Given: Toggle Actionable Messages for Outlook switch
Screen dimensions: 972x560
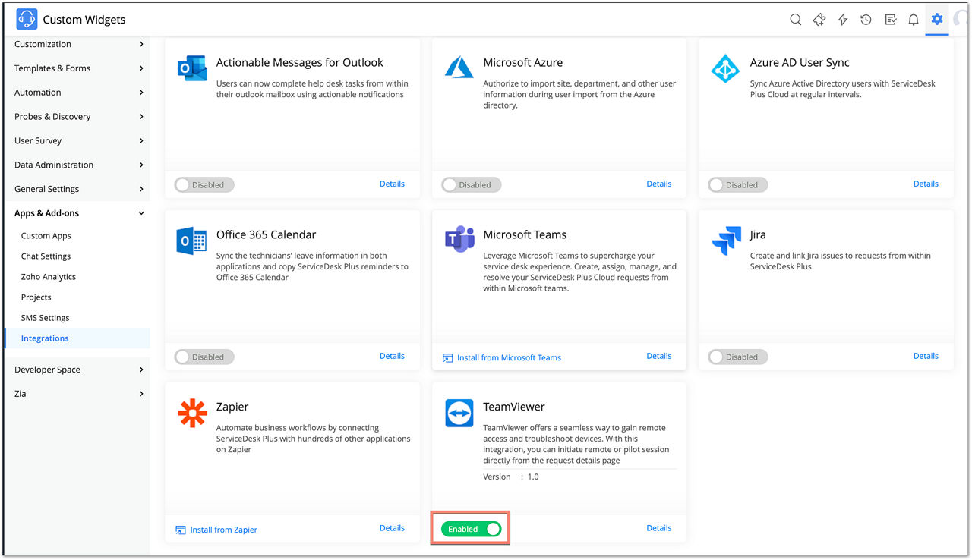Looking at the screenshot, I should pyautogui.click(x=204, y=184).
